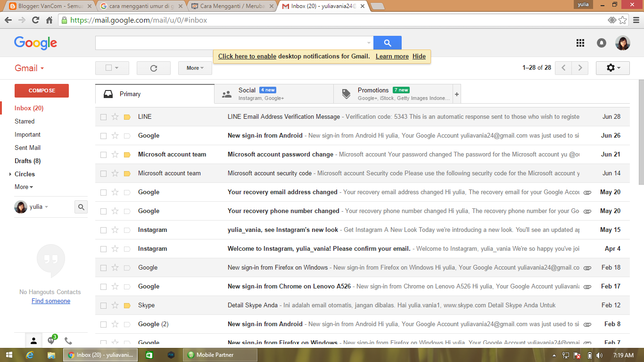644x362 pixels.
Task: Select Instagram's new look email checkbox
Action: [103, 230]
